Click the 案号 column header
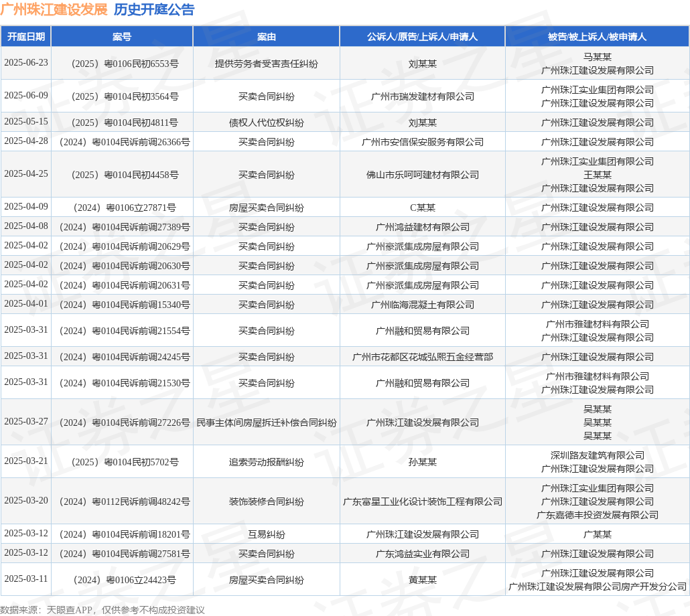The height and width of the screenshot is (616, 690). pos(122,37)
